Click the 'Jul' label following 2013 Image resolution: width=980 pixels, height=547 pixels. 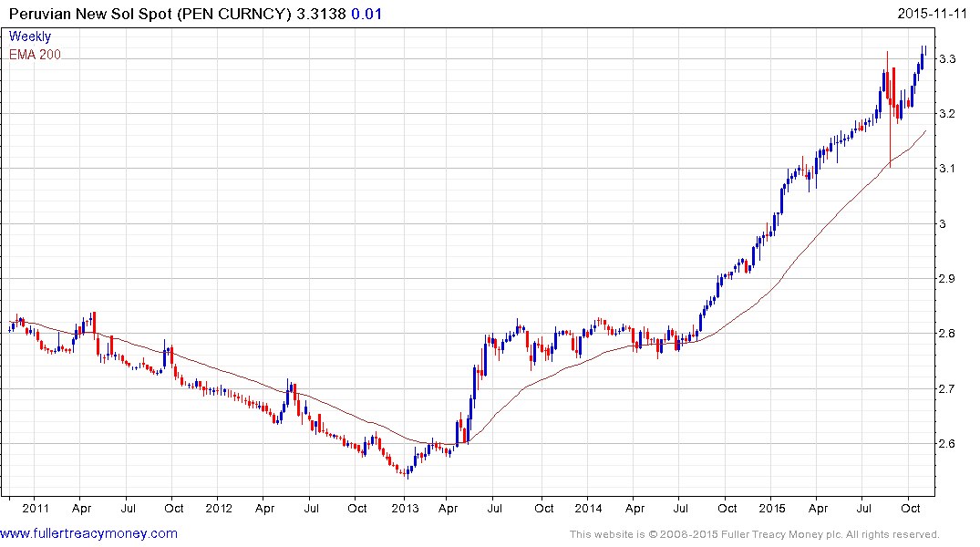(495, 508)
